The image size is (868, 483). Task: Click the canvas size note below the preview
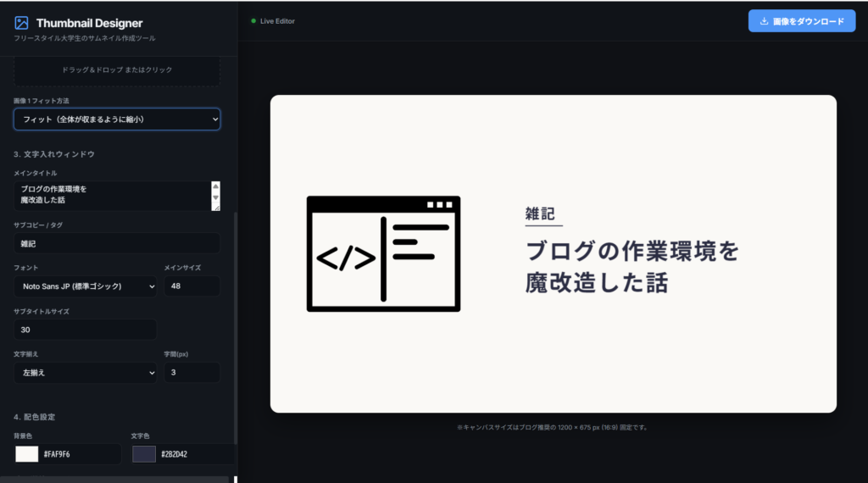pyautogui.click(x=552, y=427)
